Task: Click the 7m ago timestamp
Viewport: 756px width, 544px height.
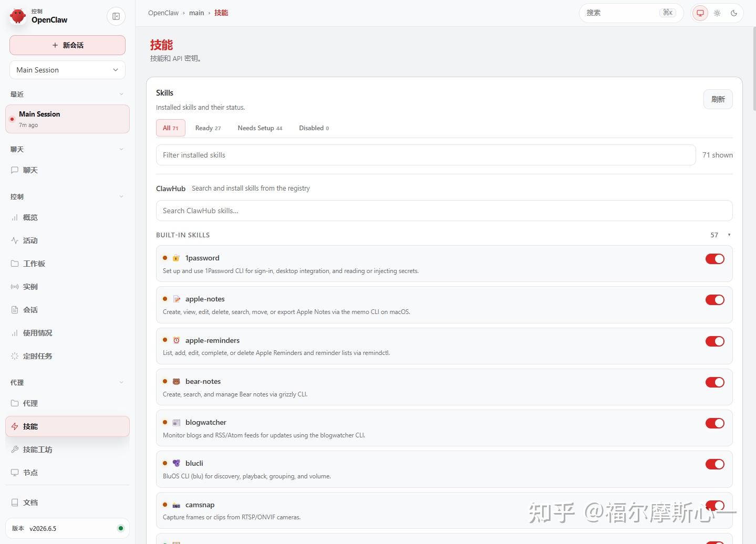Action: [x=28, y=125]
